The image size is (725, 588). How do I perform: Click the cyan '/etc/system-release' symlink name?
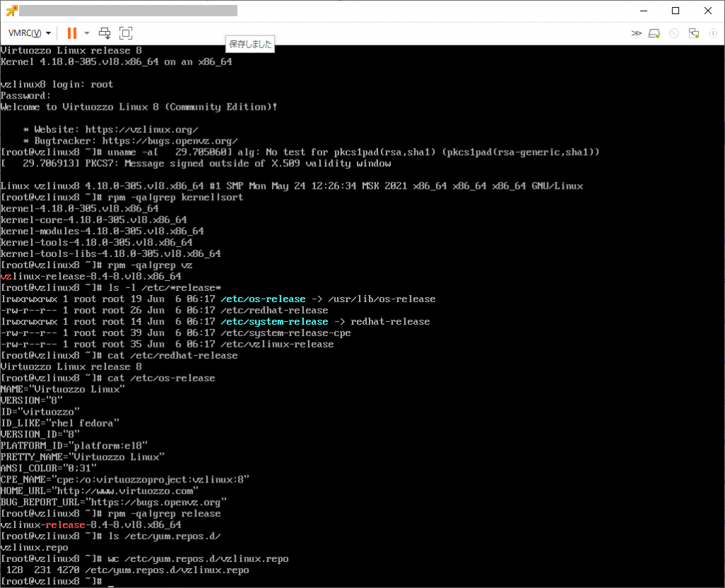point(274,321)
